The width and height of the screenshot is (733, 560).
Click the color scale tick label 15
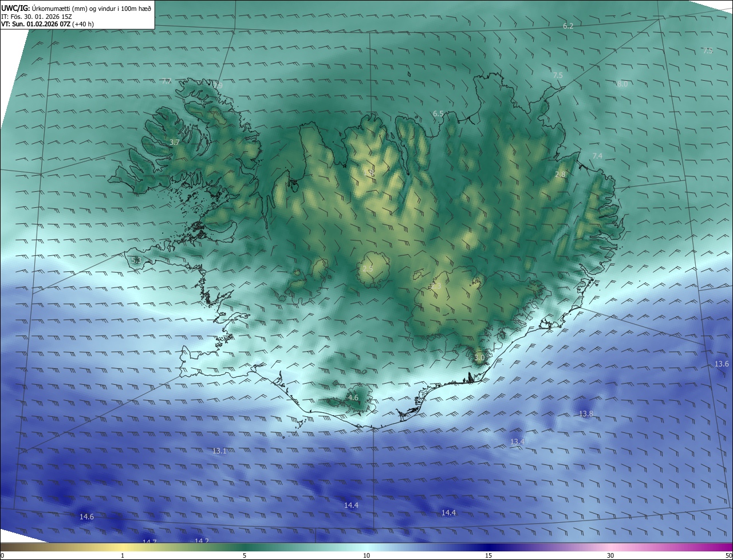(488, 555)
